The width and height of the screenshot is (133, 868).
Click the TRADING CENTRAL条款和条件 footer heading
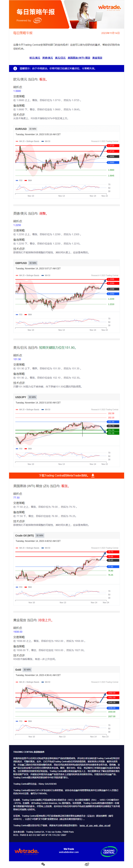(29, 752)
